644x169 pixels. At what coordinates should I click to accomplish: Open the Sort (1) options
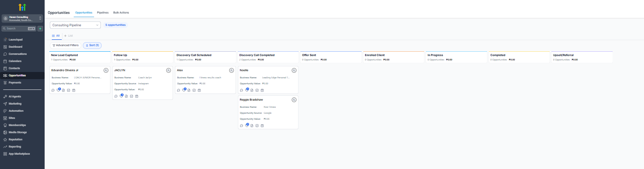click(x=92, y=45)
